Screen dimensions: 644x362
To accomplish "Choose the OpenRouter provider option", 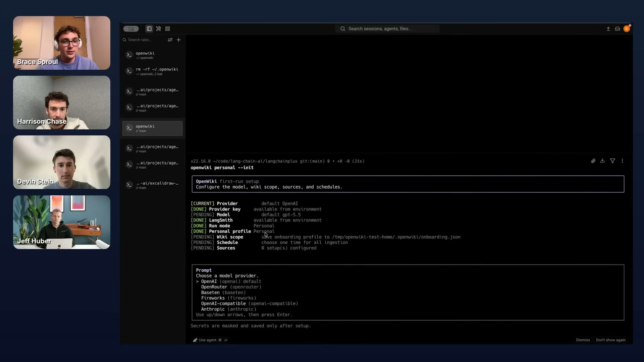I will click(x=231, y=287).
